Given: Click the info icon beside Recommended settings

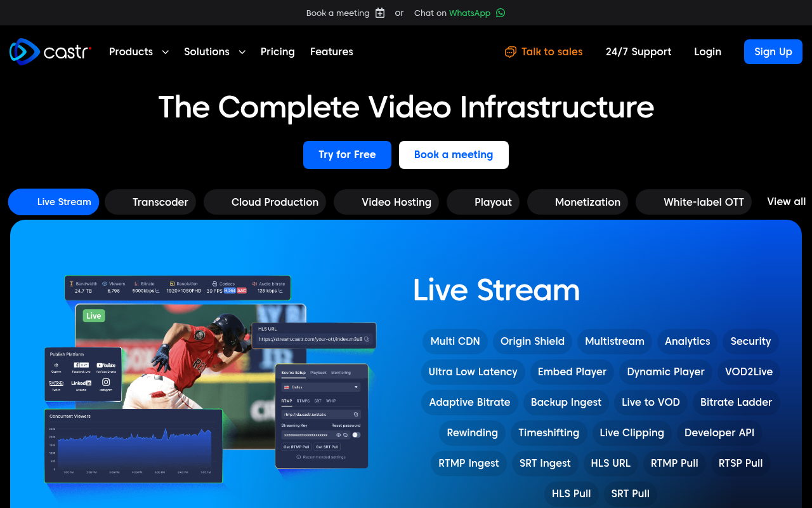Looking at the screenshot, I should point(298,457).
